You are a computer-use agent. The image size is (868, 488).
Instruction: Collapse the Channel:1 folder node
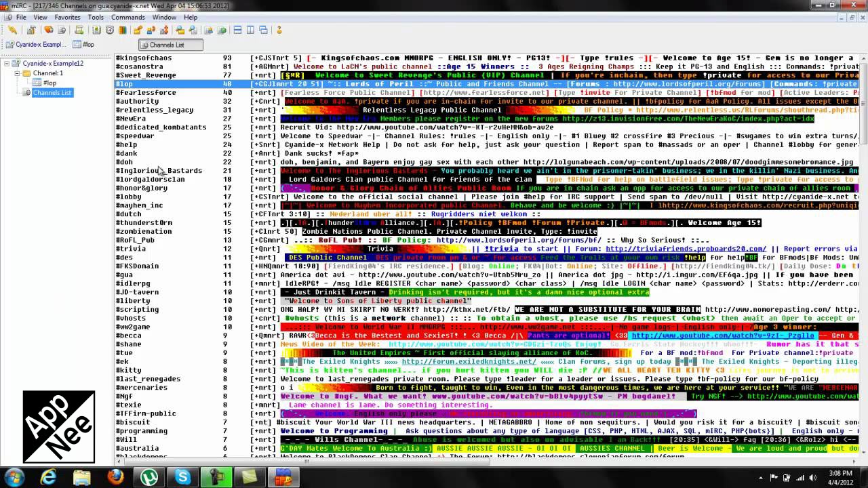tap(16, 73)
